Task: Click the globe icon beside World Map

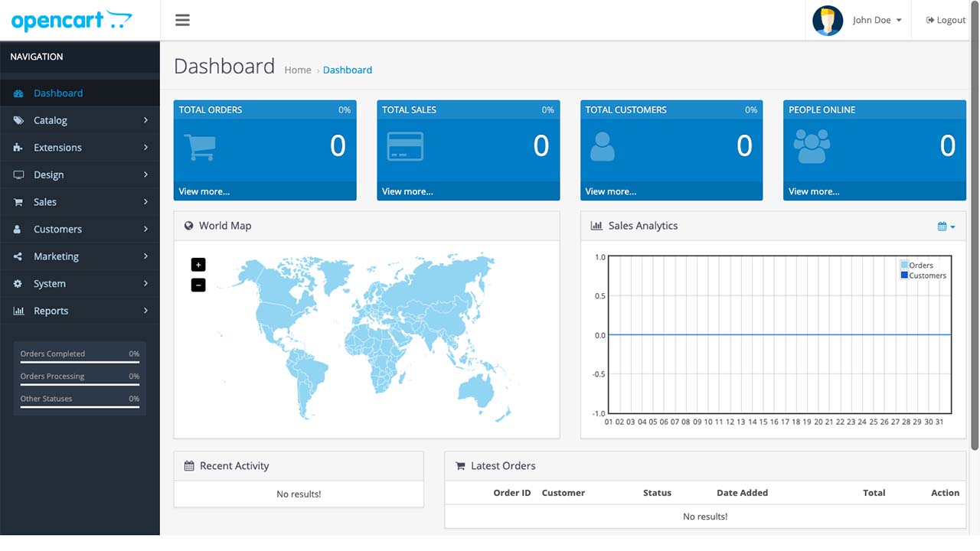Action: [189, 226]
